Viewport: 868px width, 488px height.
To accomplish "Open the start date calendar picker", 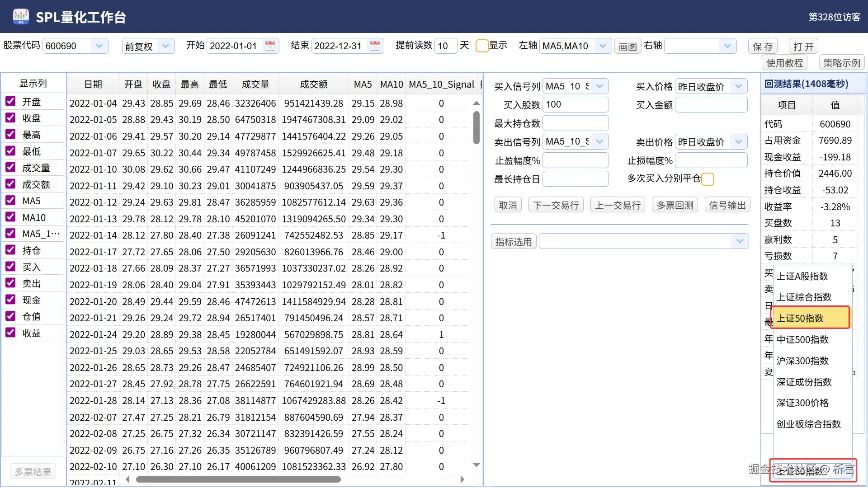I will [x=270, y=46].
